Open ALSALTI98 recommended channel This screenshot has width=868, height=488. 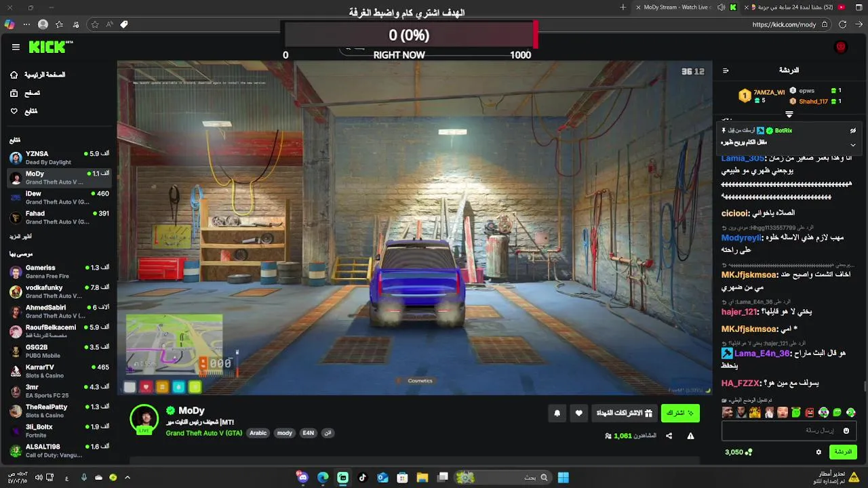pyautogui.click(x=59, y=451)
